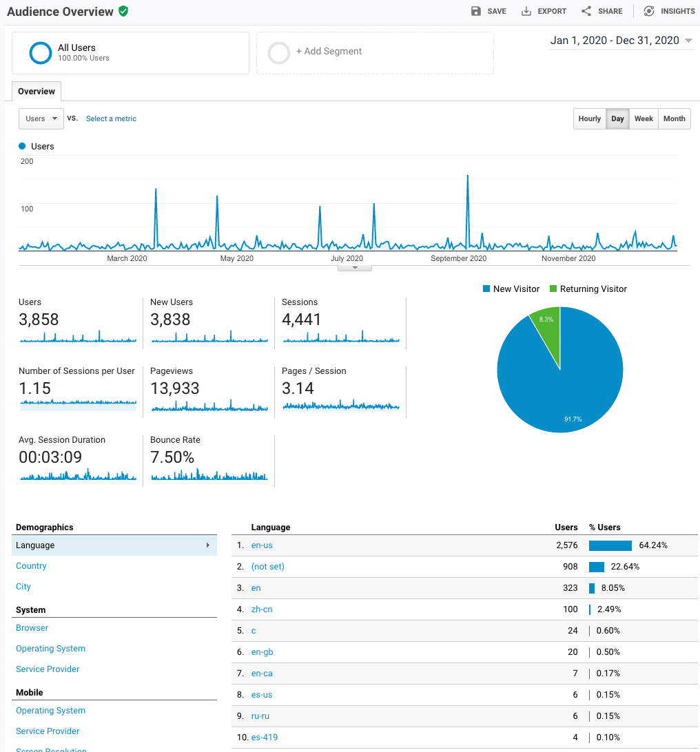This screenshot has width=700, height=752.
Task: Click the Language row arrow icon
Action: 208,545
